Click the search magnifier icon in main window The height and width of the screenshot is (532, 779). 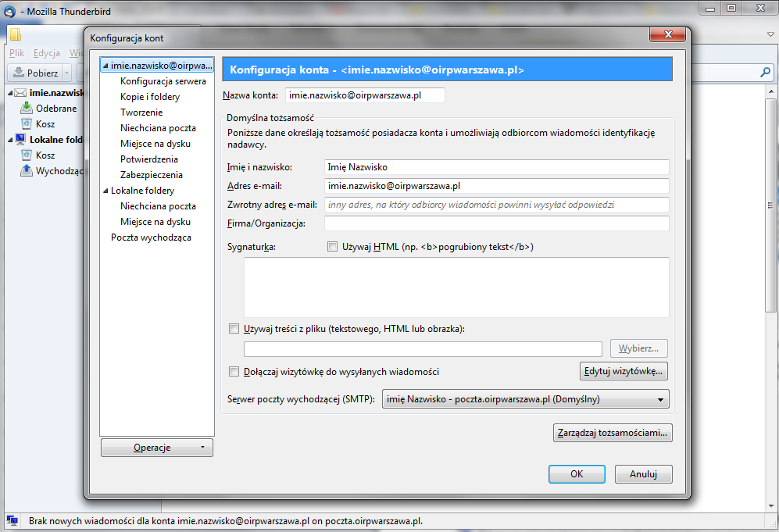point(766,73)
